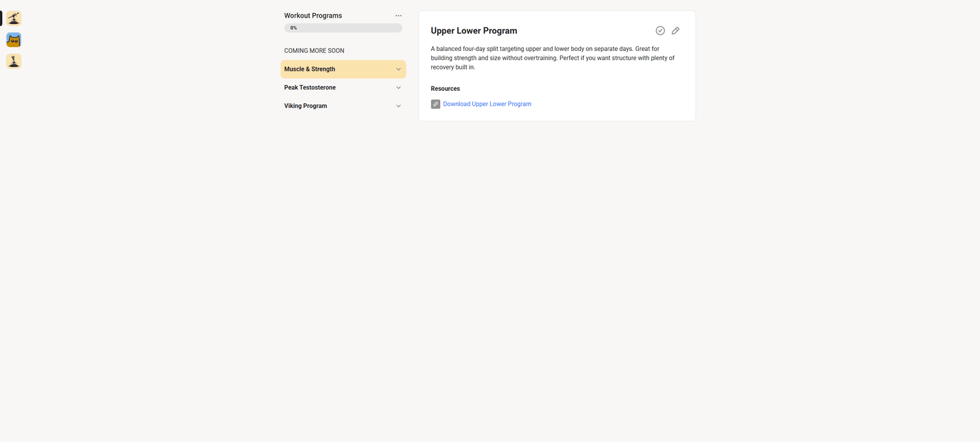Select the Peak Testosterone section
This screenshot has height=442, width=980.
point(343,88)
